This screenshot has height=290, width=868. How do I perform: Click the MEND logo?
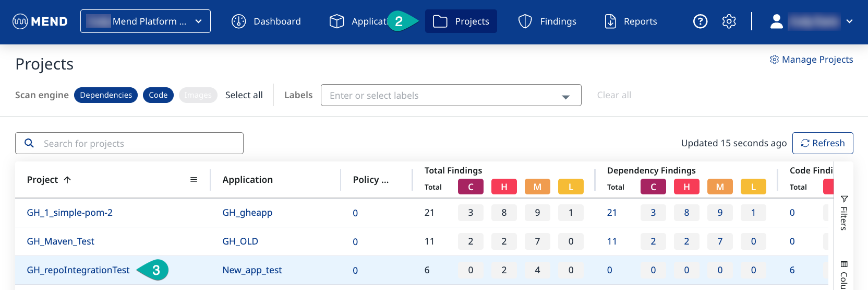pos(40,21)
